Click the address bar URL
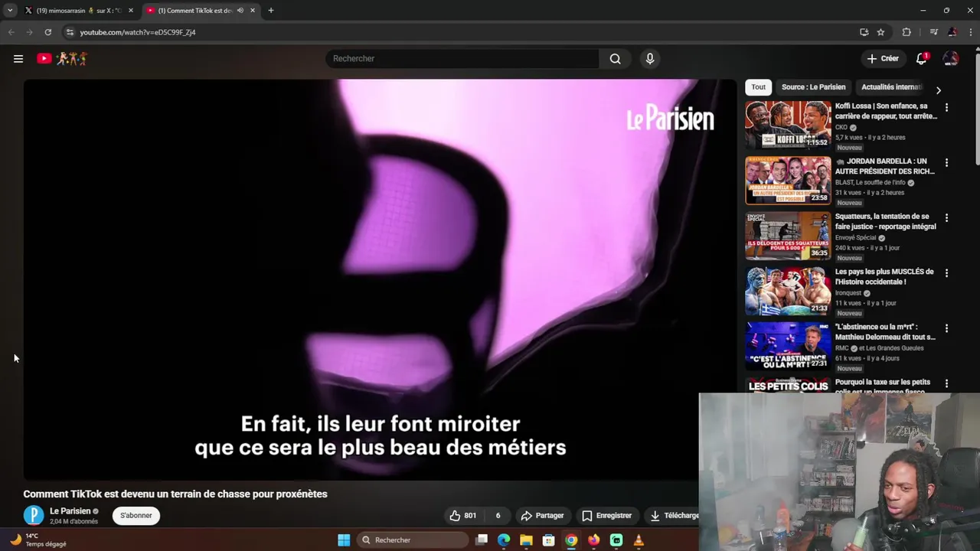 pyautogui.click(x=138, y=32)
